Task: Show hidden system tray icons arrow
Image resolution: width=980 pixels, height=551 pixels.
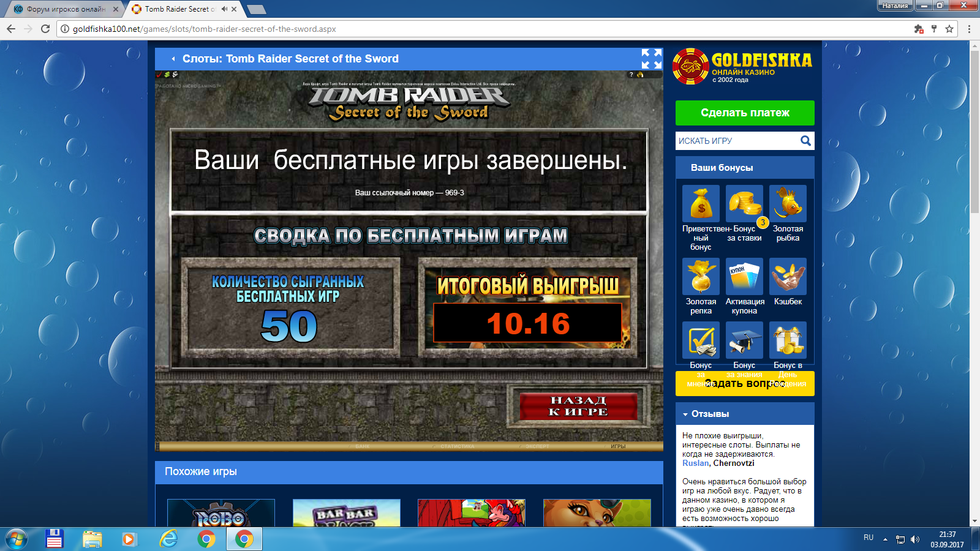Action: [x=885, y=539]
